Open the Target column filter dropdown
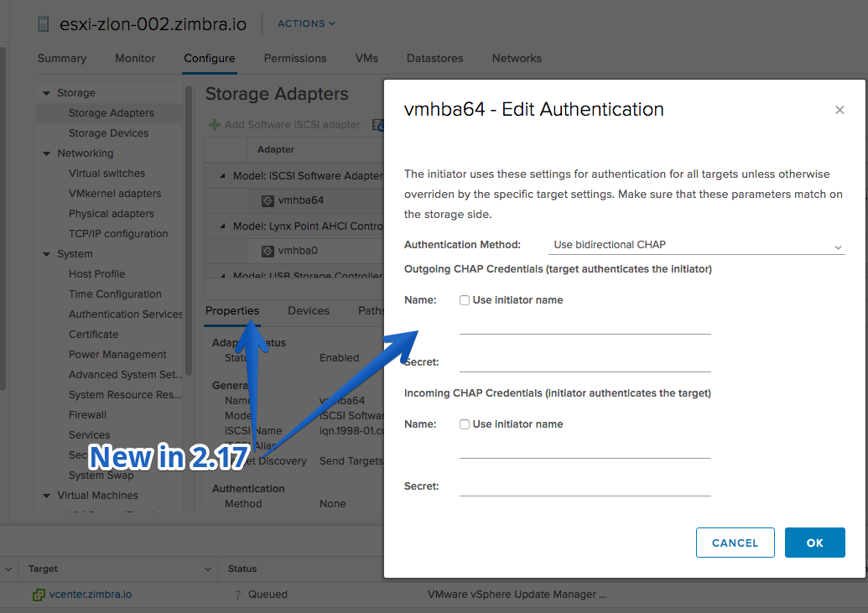 point(208,569)
